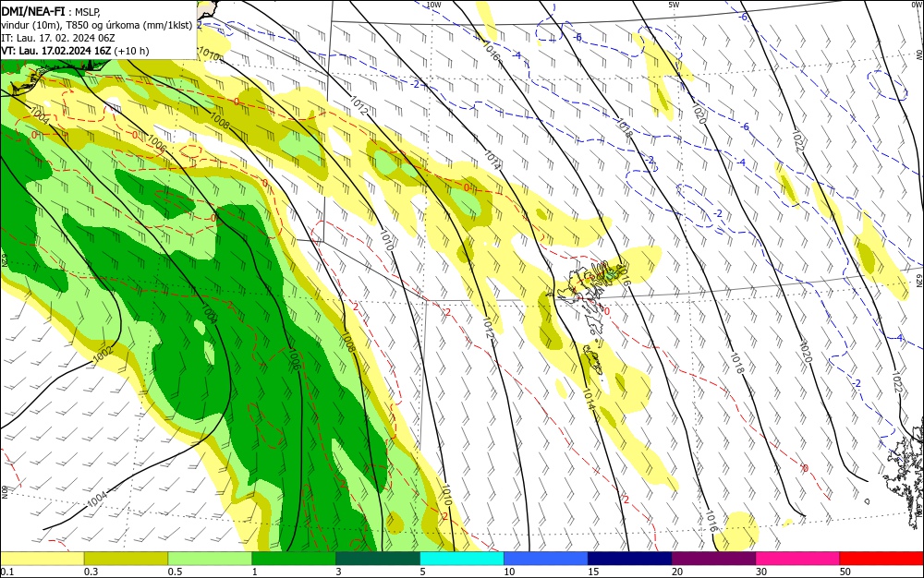Click the cyan 5–10 legend swatch
This screenshot has width=924, height=578.
pos(461,559)
